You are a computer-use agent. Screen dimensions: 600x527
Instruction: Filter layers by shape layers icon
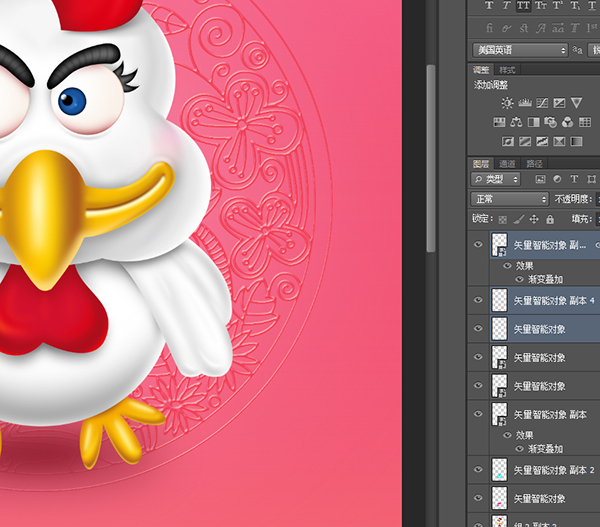(x=592, y=179)
